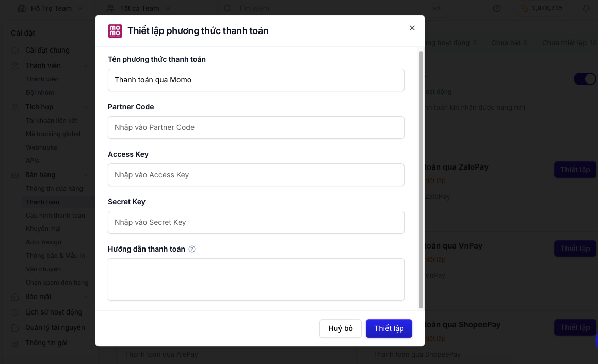Click the Tìm kiếm search box
Viewport: 598px width, 364px height.
pos(333,8)
